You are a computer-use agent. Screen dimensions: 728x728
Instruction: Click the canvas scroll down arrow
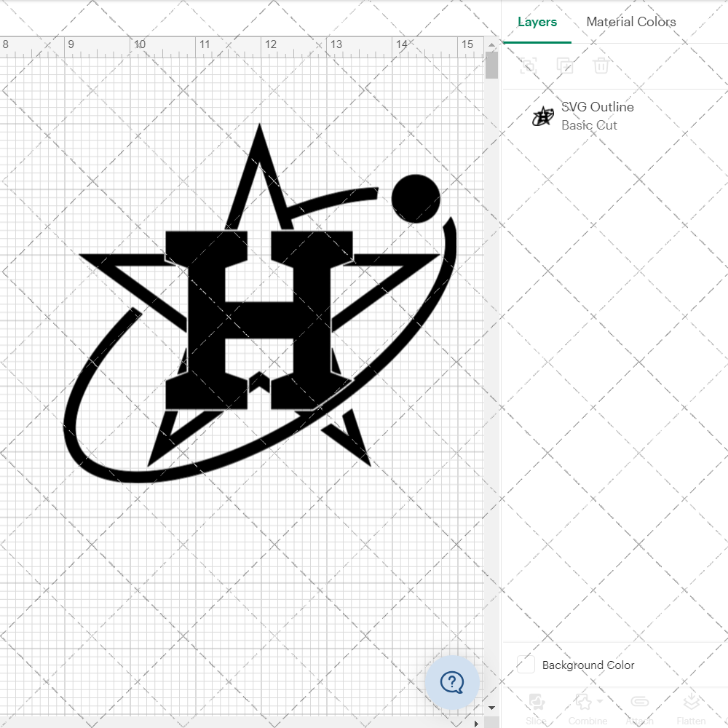tap(491, 708)
